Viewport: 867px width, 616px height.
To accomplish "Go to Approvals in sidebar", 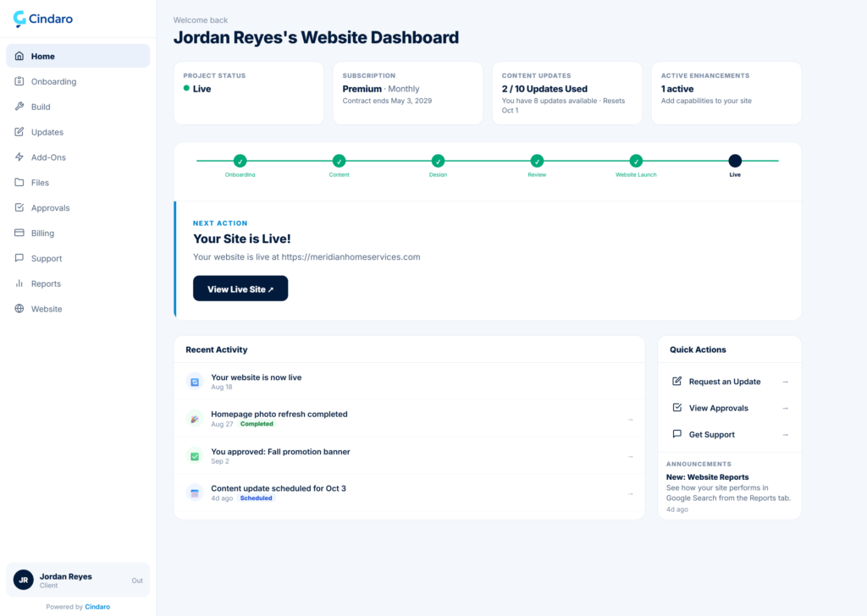I will pyautogui.click(x=78, y=207).
